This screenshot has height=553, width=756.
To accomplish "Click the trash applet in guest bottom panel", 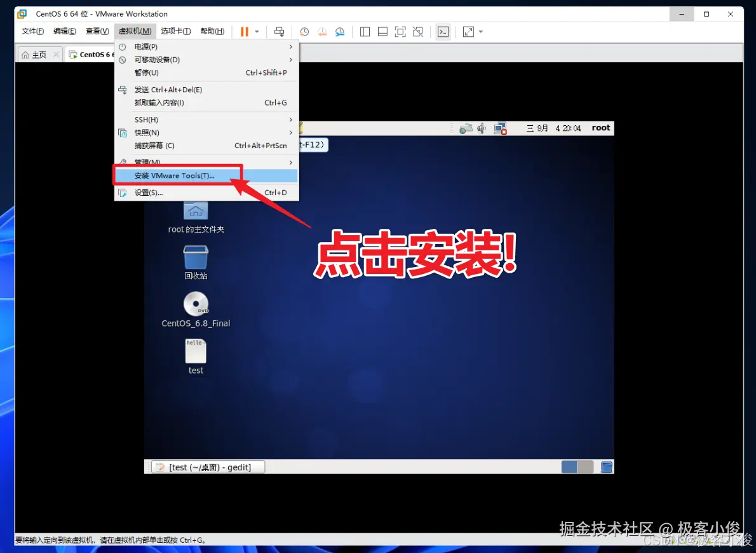I will point(607,467).
